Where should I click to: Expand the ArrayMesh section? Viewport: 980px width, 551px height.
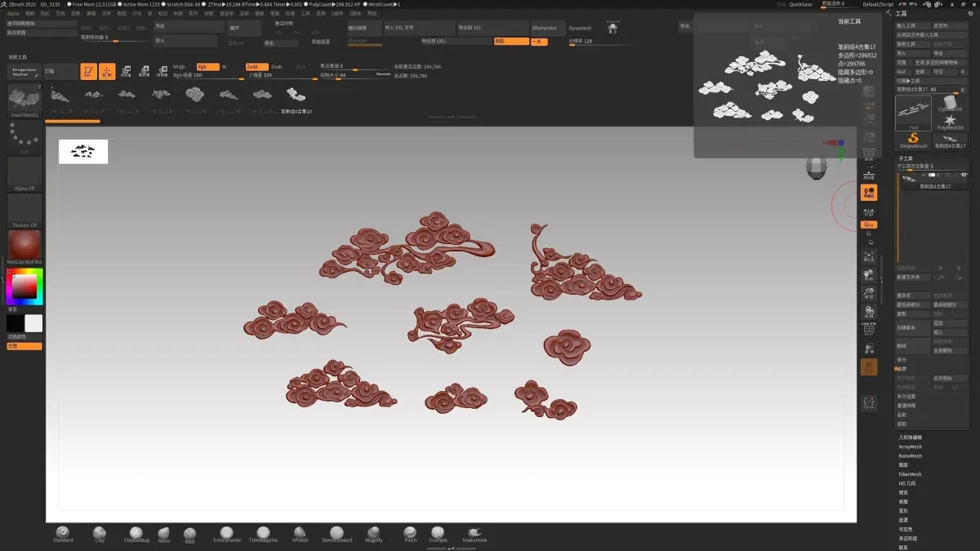(910, 447)
